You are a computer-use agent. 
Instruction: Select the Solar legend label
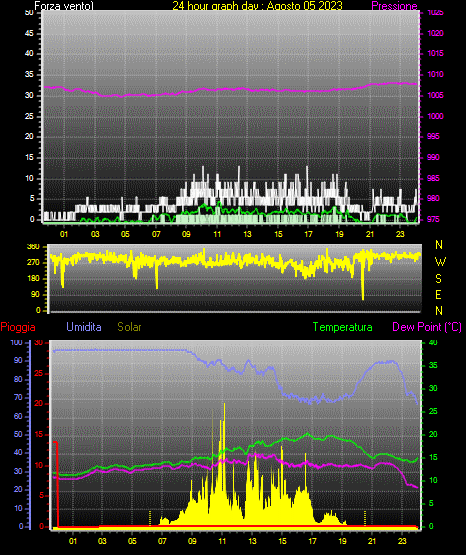(130, 327)
